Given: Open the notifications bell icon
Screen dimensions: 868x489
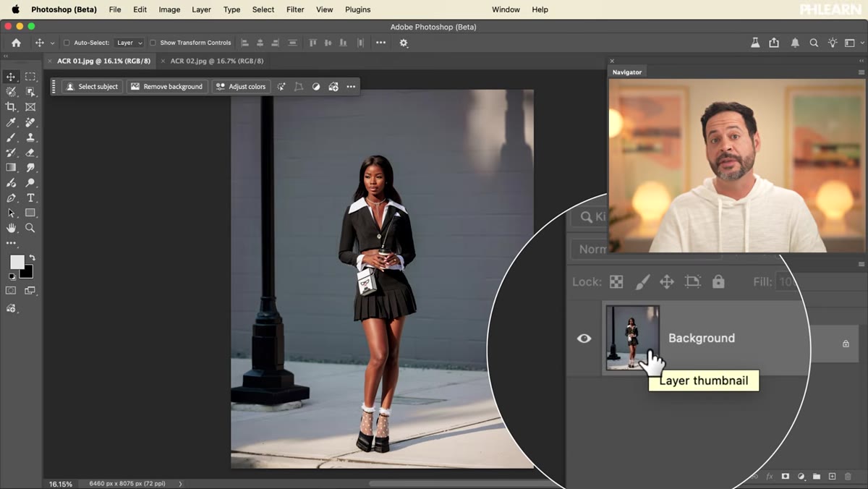Looking at the screenshot, I should pyautogui.click(x=795, y=43).
